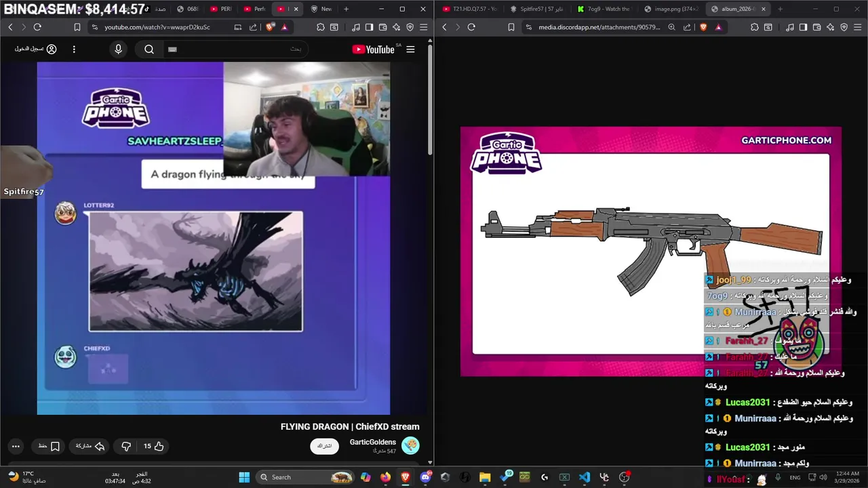
Task: Open YouTube settings three-dot menu
Action: [74, 49]
